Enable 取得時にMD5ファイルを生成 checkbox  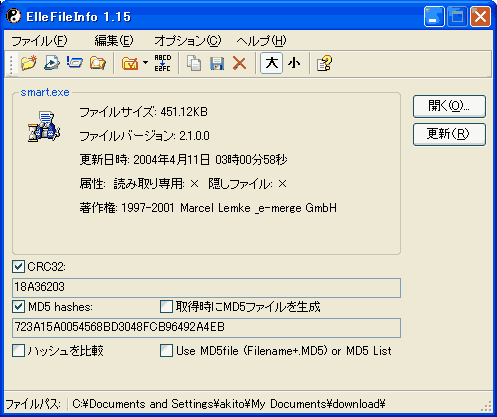(x=166, y=307)
